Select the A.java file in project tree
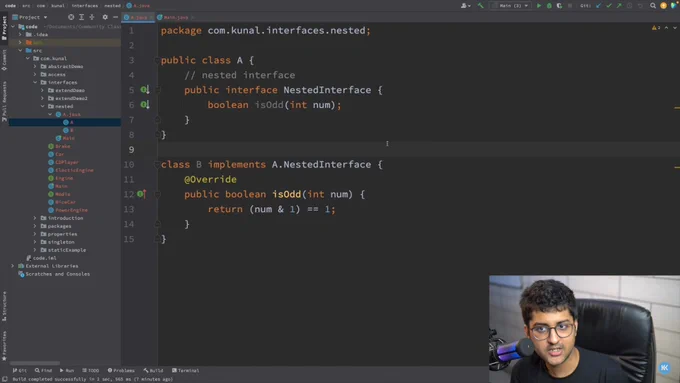Screen dimensions: 680x383 click(68, 114)
